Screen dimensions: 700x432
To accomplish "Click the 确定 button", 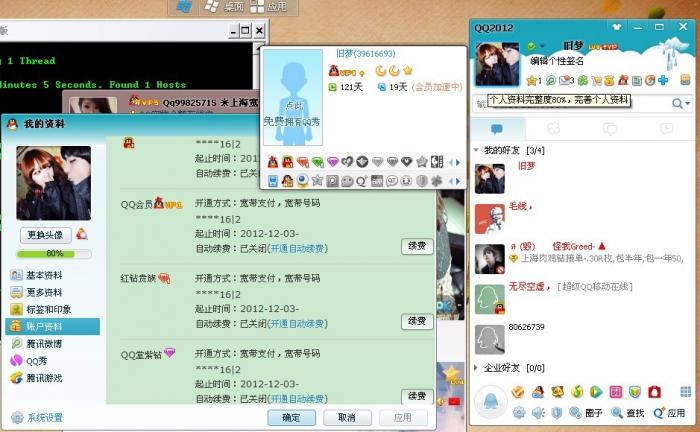I will point(291,417).
